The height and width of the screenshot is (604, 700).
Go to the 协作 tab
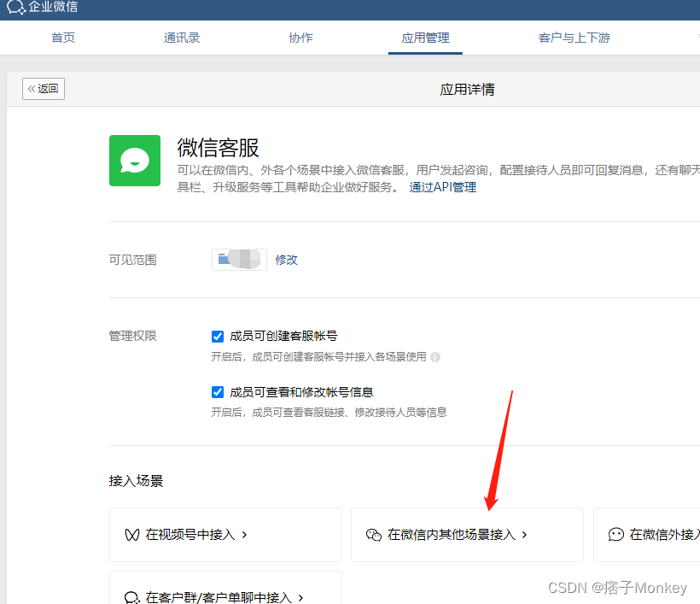click(x=300, y=38)
